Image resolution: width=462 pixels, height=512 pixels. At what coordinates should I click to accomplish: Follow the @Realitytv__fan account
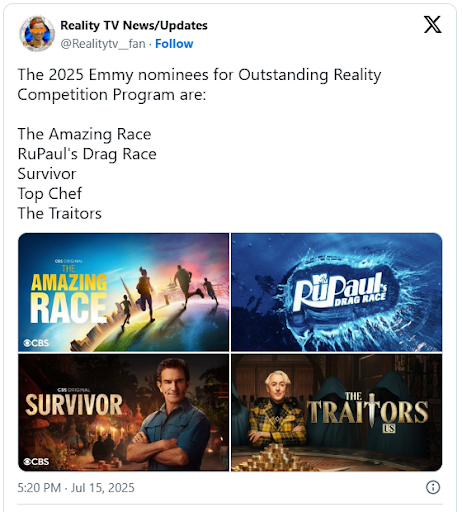click(x=174, y=44)
